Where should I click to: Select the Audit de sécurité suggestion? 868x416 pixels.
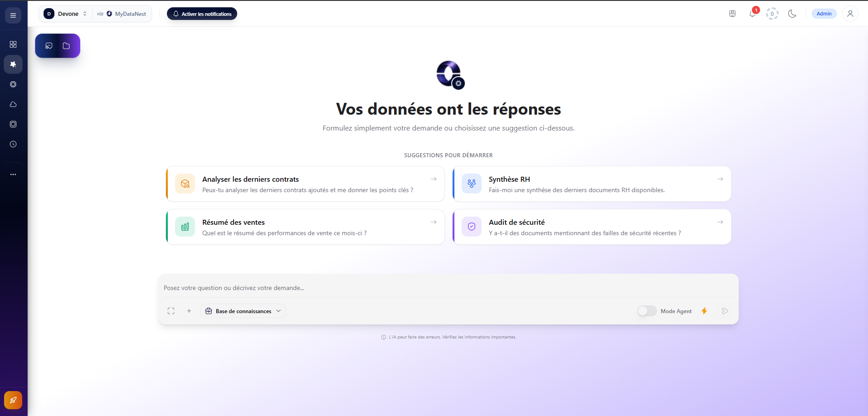pos(592,227)
